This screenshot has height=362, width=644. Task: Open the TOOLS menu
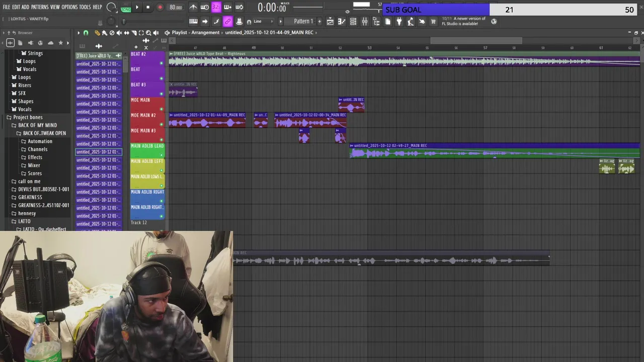85,7
